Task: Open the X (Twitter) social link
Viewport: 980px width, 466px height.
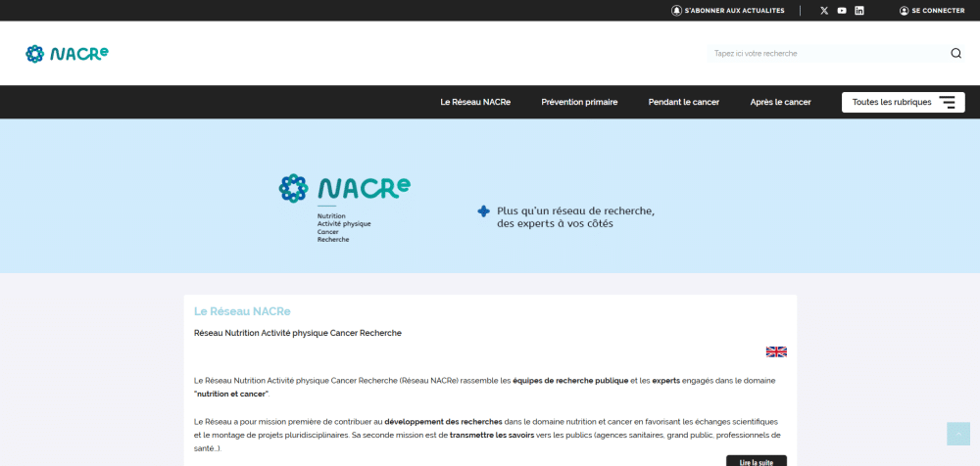Action: 824,11
